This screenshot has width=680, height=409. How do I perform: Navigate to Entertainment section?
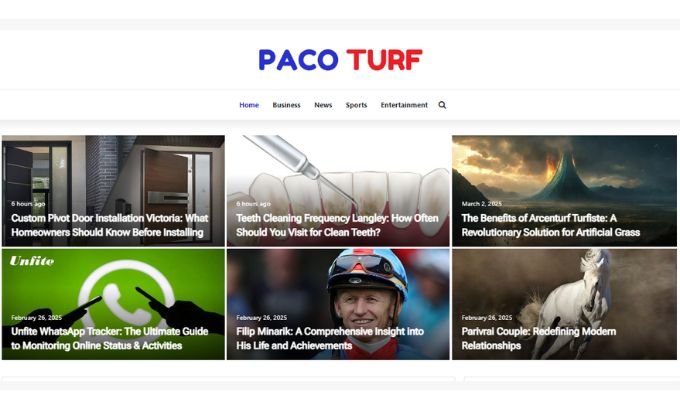pos(404,105)
